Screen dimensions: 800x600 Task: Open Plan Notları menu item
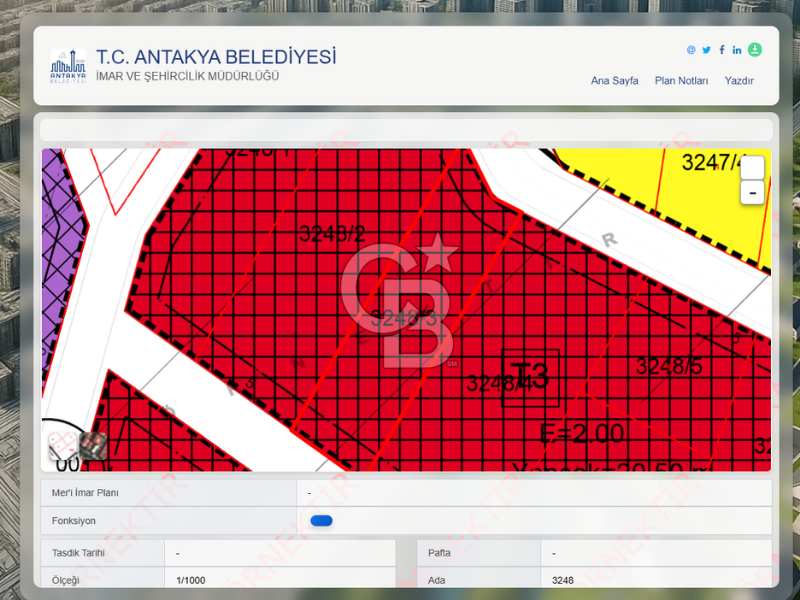click(x=681, y=81)
